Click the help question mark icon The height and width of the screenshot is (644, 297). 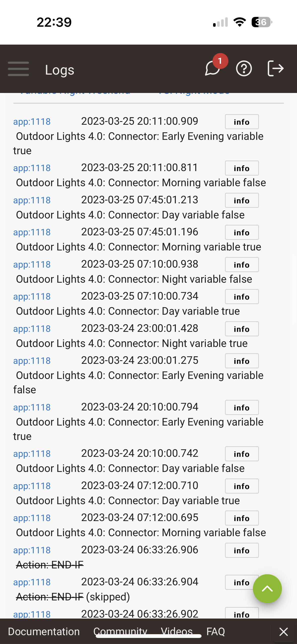point(244,69)
